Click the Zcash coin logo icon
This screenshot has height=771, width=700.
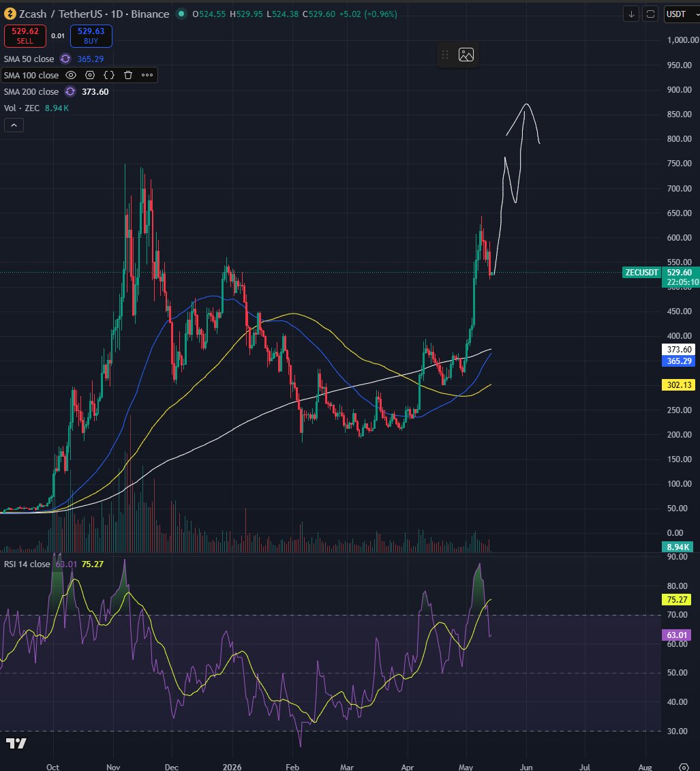coord(10,14)
